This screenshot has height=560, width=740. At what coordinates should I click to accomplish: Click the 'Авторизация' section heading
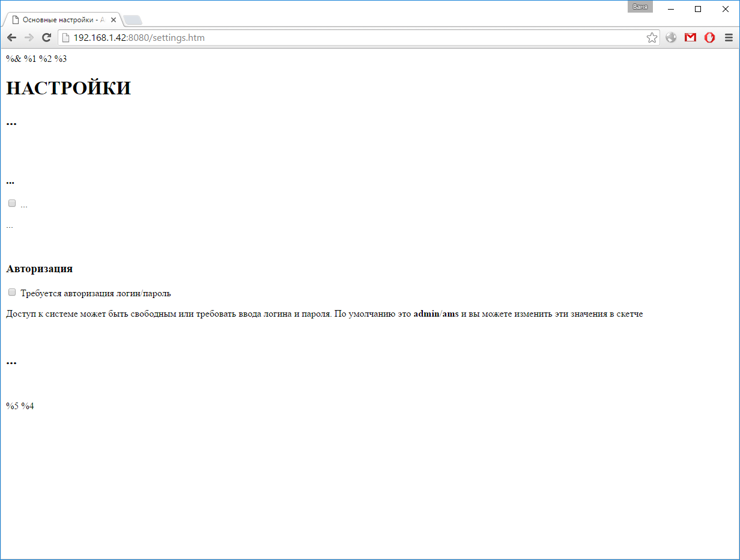[40, 269]
